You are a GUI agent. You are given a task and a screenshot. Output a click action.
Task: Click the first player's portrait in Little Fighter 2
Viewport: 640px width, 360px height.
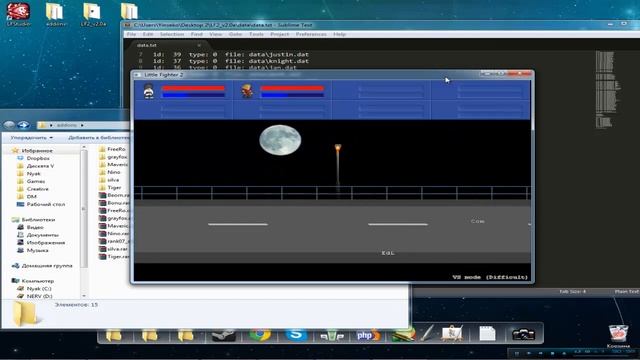point(149,91)
